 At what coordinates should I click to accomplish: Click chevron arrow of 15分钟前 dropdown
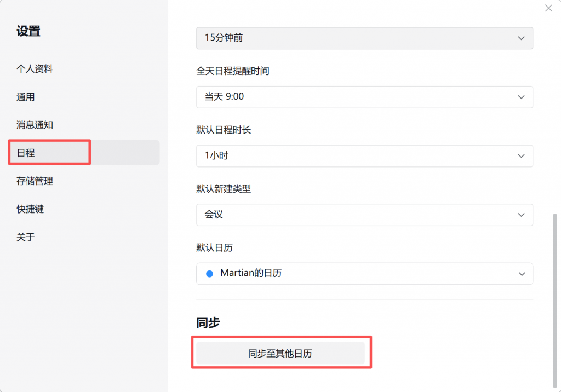coord(522,38)
